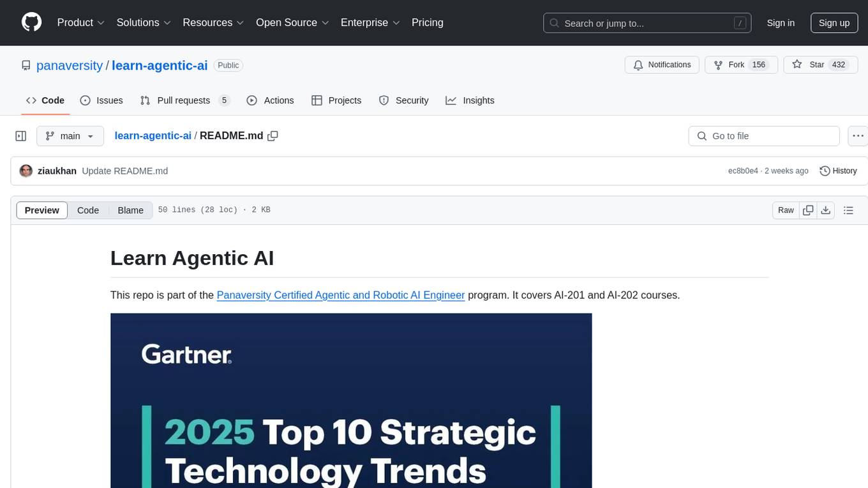The height and width of the screenshot is (488, 868).
Task: Click the star count 432
Action: (839, 65)
